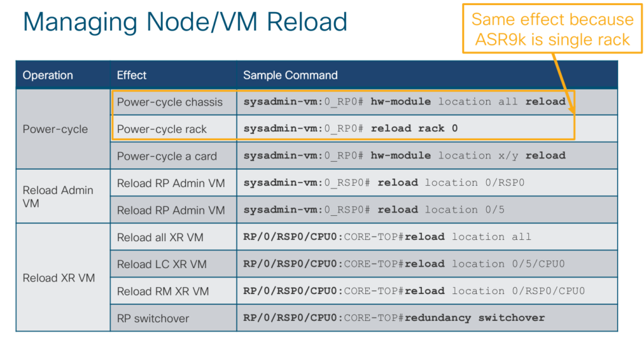This screenshot has width=644, height=338.
Task: Click the 'Reload Admin VM' operation cell
Action: (58, 196)
